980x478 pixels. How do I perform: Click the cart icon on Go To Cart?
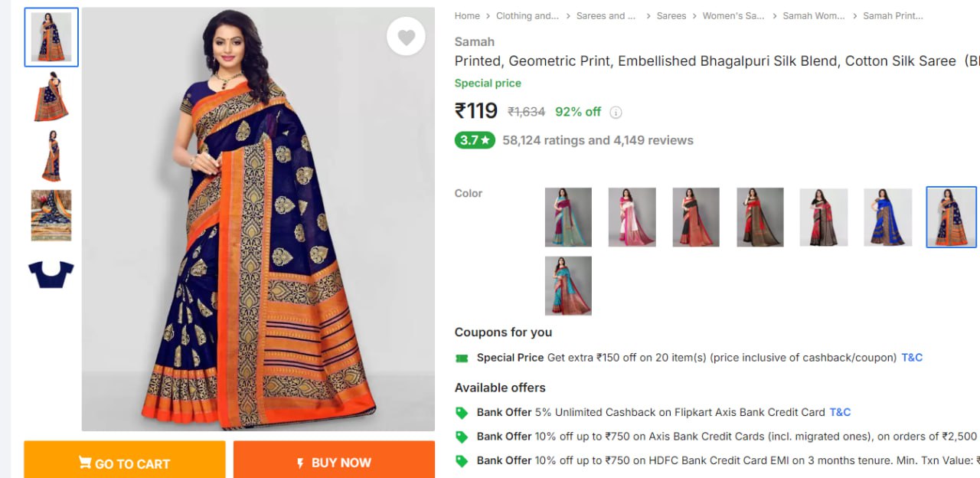pos(85,463)
